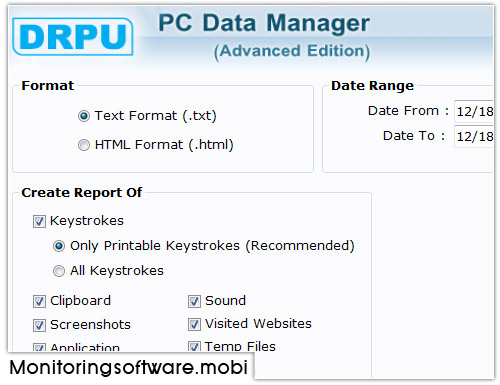Click the Date From field

[x=474, y=111]
